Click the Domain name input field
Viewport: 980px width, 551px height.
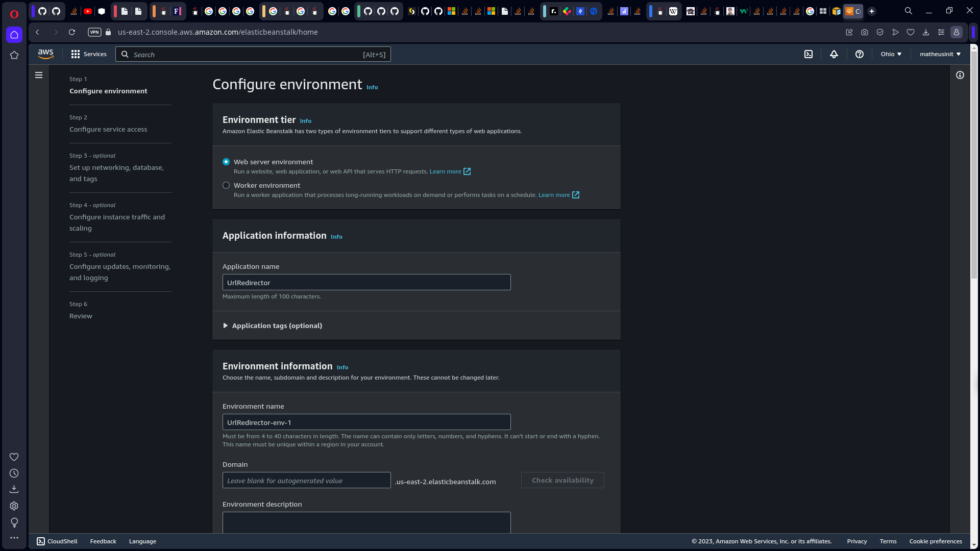point(307,481)
